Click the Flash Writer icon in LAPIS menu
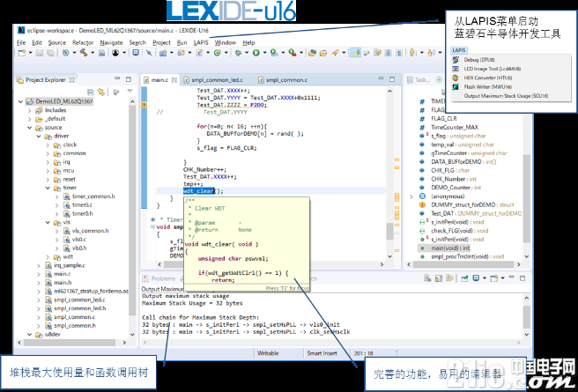The height and width of the screenshot is (392, 578). 456,87
